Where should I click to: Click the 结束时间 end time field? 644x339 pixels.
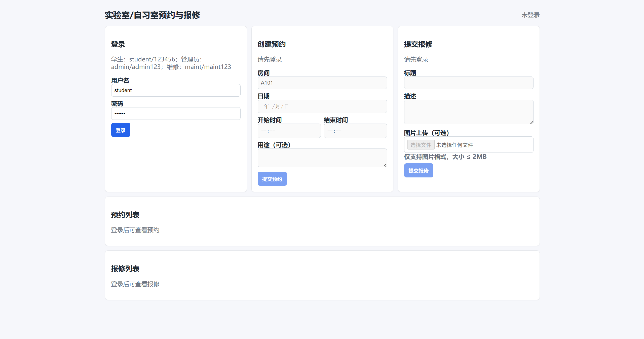click(355, 131)
